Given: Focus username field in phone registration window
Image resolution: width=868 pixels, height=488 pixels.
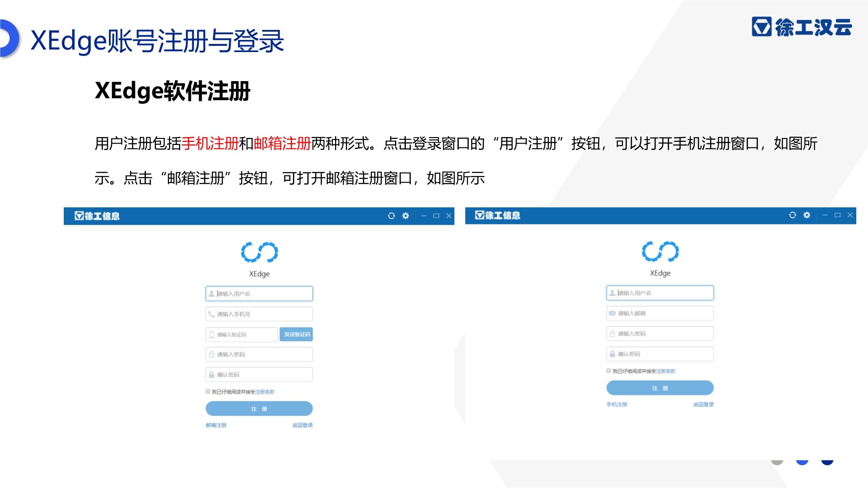Looking at the screenshot, I should 259,294.
